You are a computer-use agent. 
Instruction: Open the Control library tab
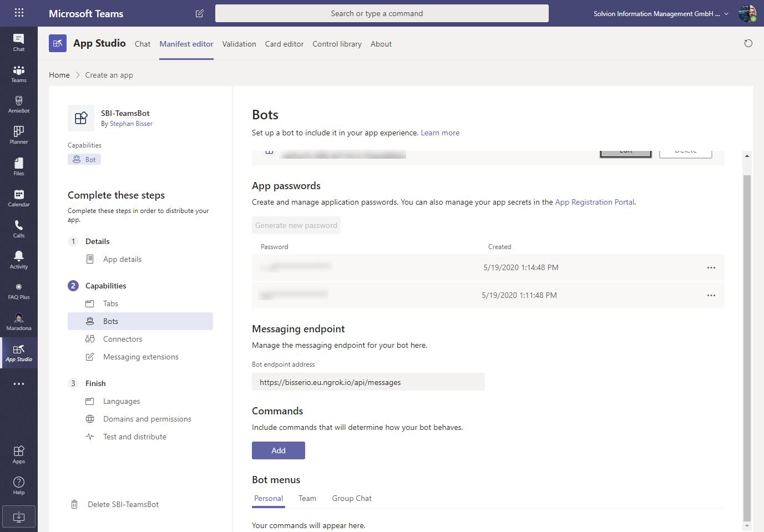(337, 44)
